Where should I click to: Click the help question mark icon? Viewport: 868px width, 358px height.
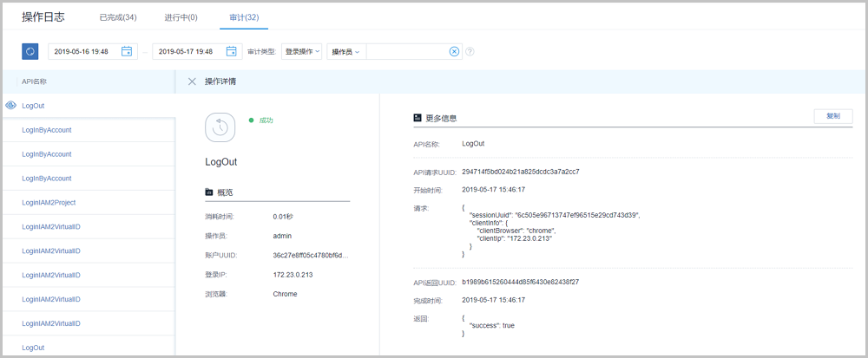[470, 52]
